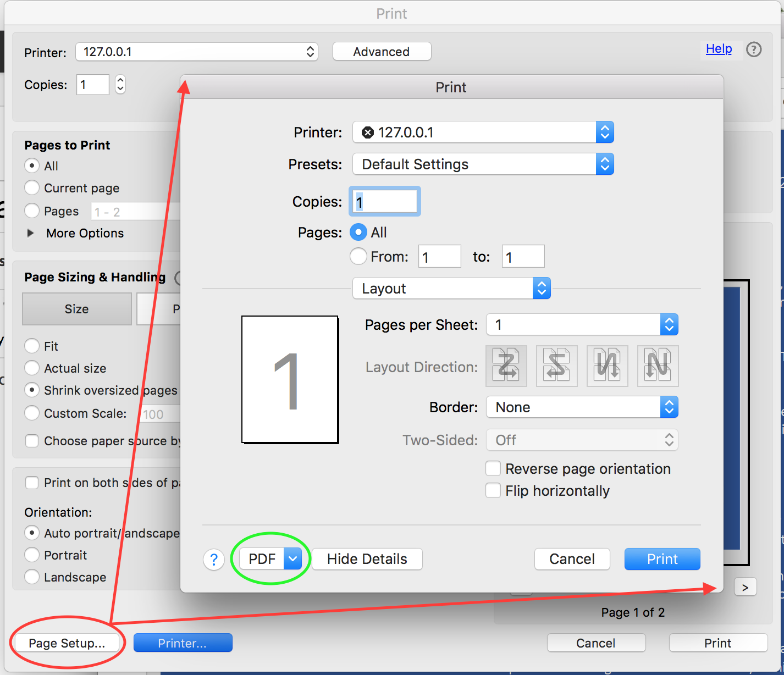Select the Fit sizing option
The width and height of the screenshot is (784, 675).
tap(32, 346)
